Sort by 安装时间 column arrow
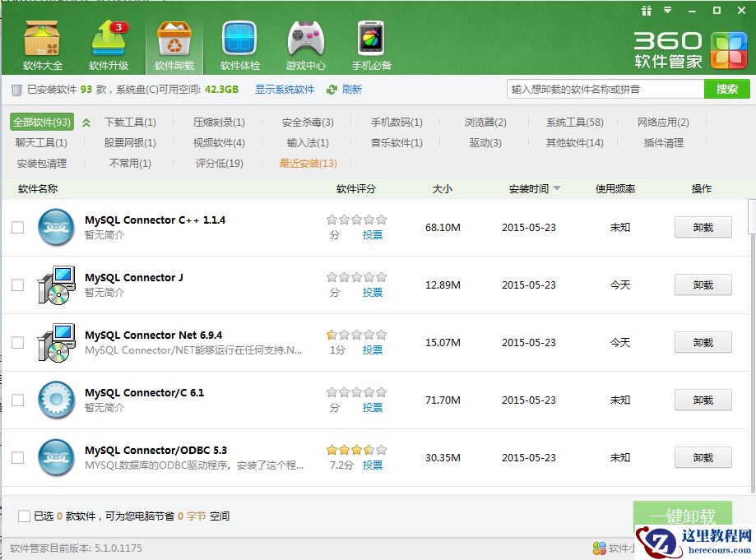Screen dimensions: 756x560 [557, 189]
